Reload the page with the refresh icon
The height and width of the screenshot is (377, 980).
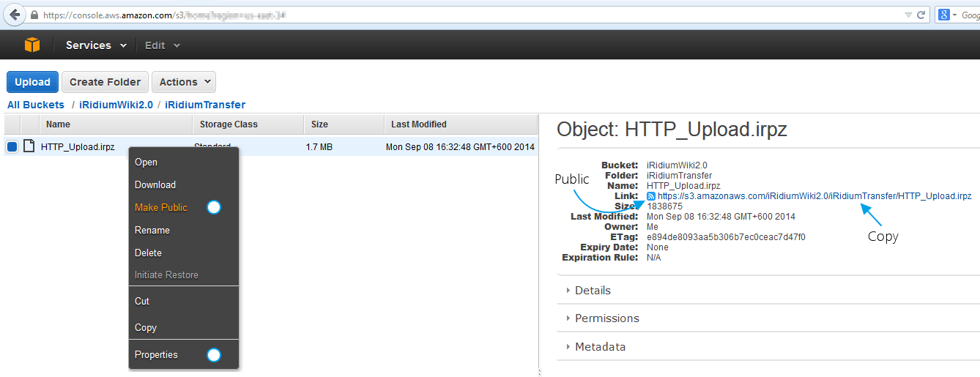click(921, 15)
